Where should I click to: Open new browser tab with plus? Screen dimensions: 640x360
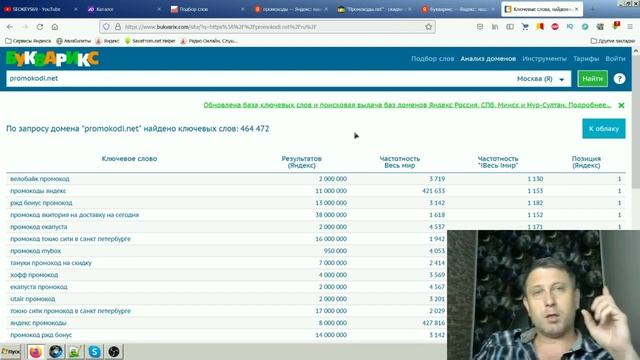[x=592, y=9]
